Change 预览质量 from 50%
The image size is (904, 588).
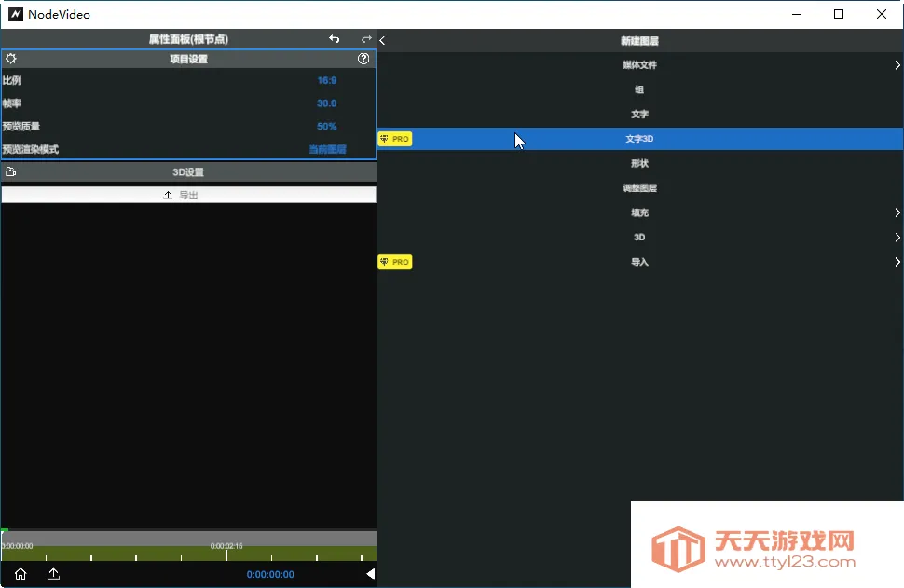pyautogui.click(x=326, y=126)
